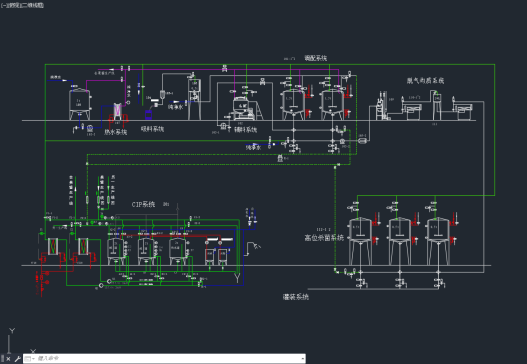Select the 灌装系统 label
The image size is (527, 364).
click(x=296, y=297)
